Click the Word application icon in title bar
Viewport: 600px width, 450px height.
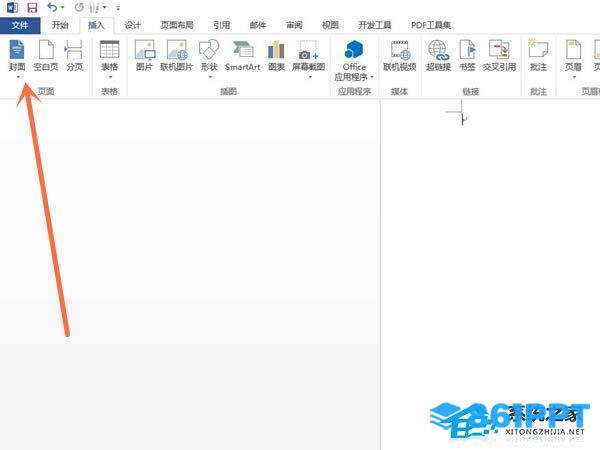(12, 7)
